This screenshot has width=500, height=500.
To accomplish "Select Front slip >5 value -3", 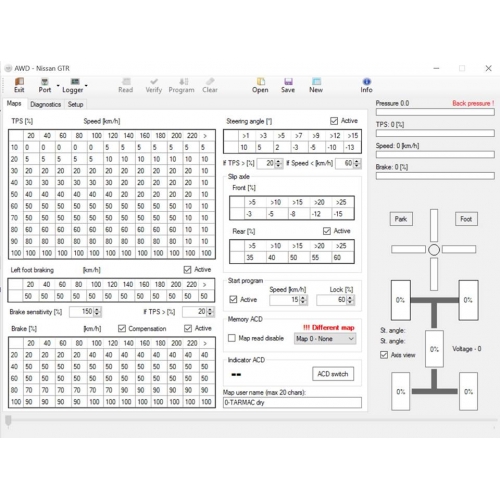I will [255, 214].
